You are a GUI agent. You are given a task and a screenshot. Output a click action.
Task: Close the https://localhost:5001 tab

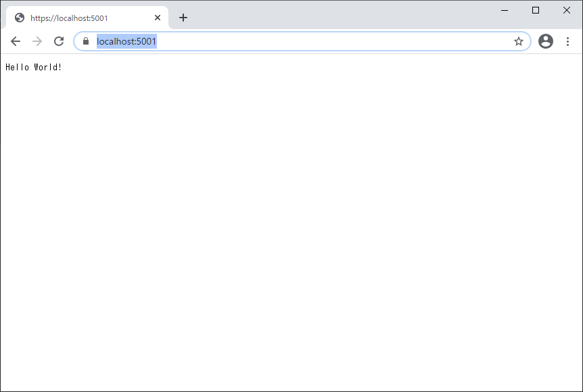click(x=158, y=18)
